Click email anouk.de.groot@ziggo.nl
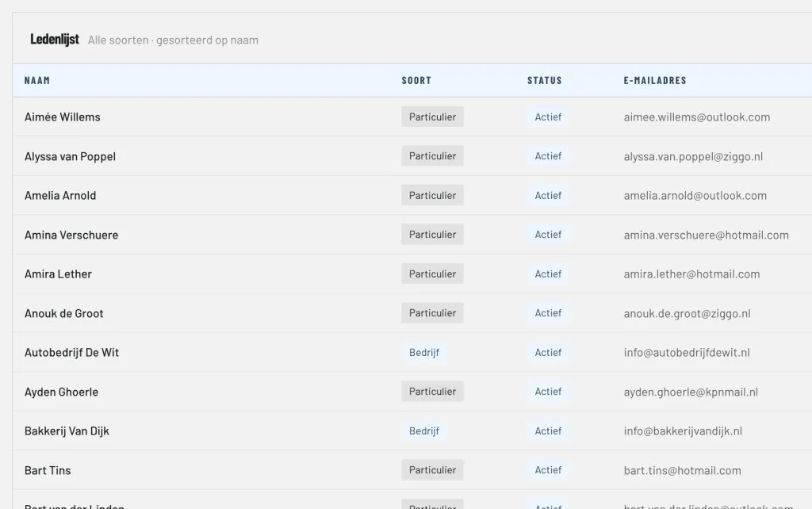812x509 pixels. 688,313
